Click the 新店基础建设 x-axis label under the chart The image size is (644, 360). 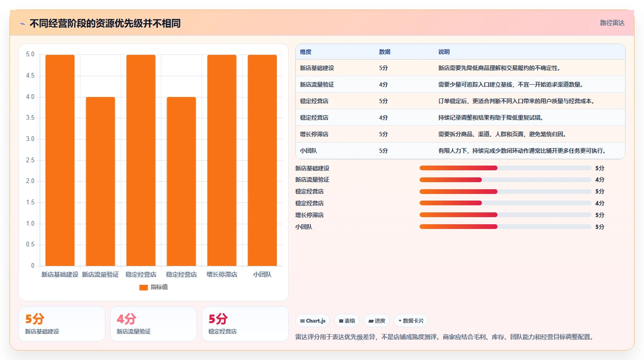pyautogui.click(x=60, y=274)
